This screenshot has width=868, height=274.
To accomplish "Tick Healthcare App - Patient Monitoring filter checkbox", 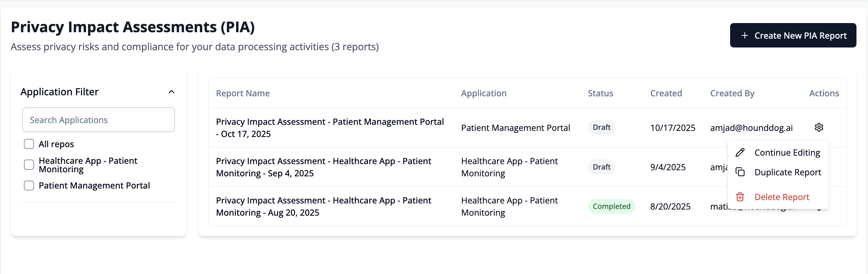I will coord(29,165).
